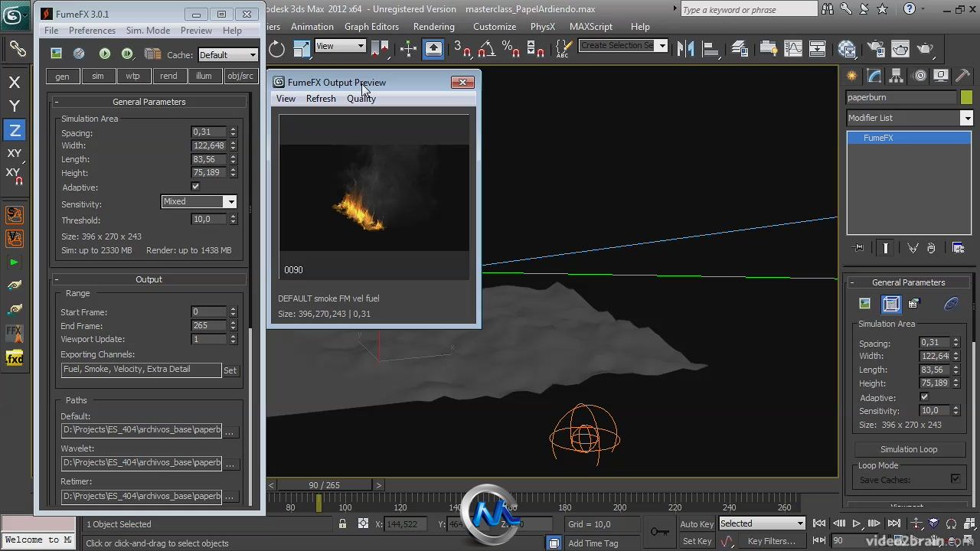Open the Create panel star tab

[x=851, y=76]
